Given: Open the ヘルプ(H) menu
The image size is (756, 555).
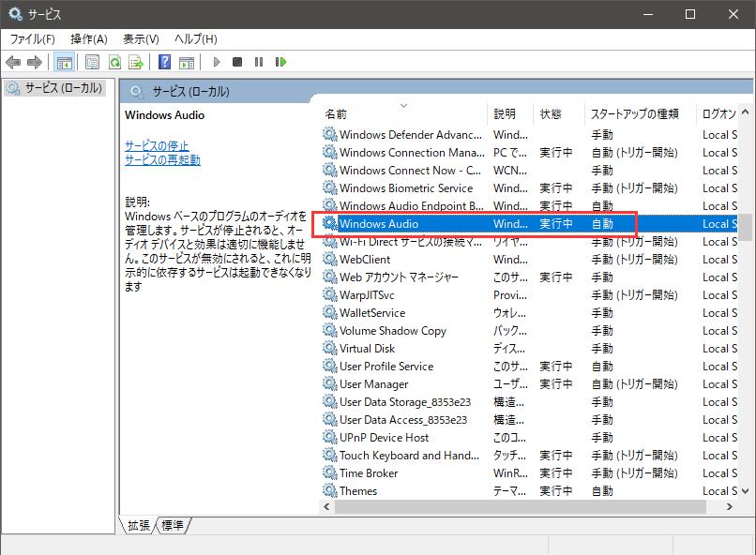Looking at the screenshot, I should tap(196, 39).
